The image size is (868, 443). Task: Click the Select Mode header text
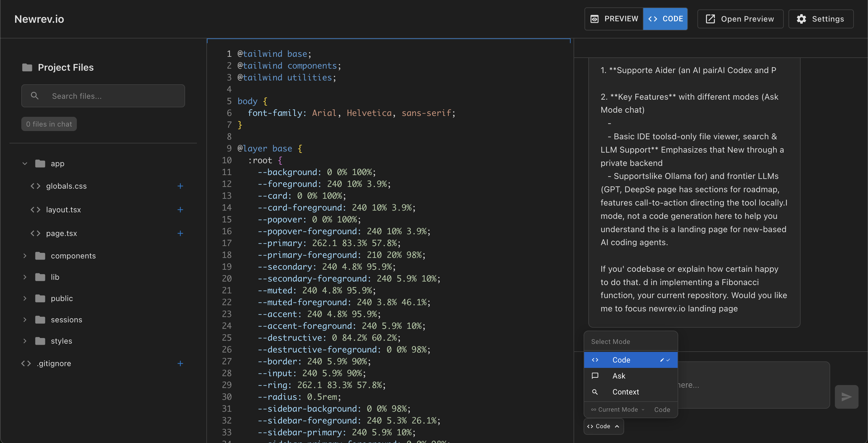(610, 342)
